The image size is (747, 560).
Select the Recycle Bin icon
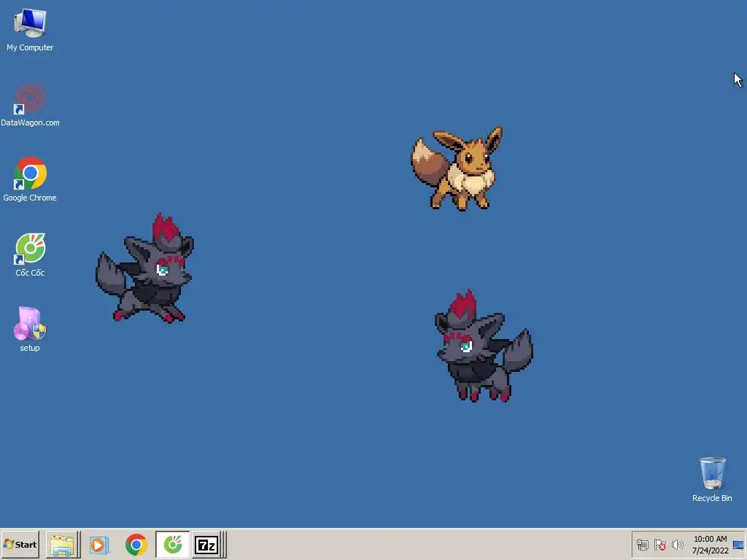(712, 480)
